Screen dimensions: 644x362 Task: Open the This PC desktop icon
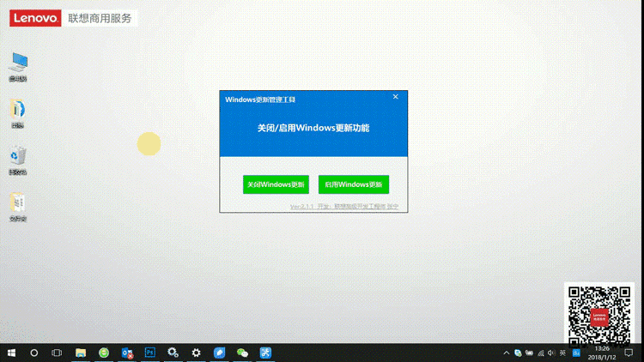(x=18, y=67)
